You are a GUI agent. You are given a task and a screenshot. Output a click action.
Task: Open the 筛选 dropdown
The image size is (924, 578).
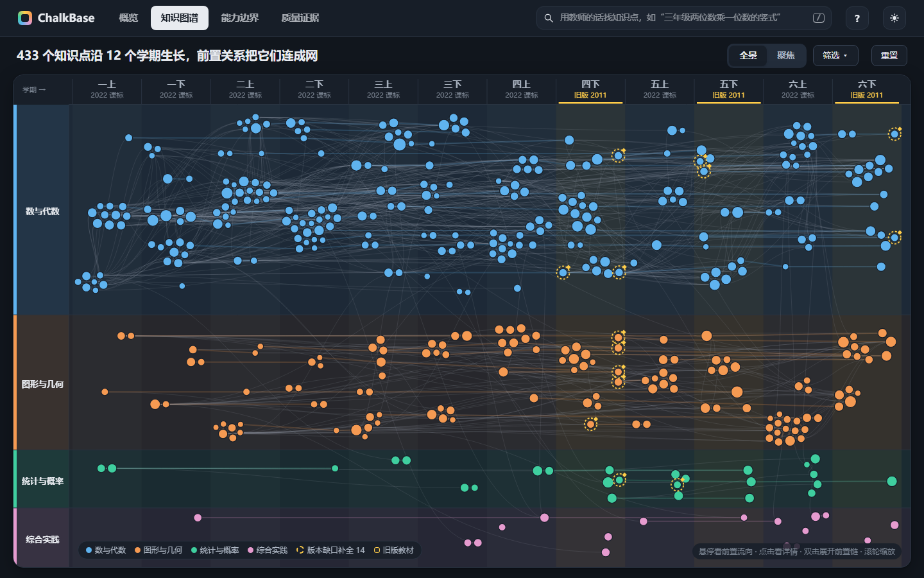pos(835,56)
